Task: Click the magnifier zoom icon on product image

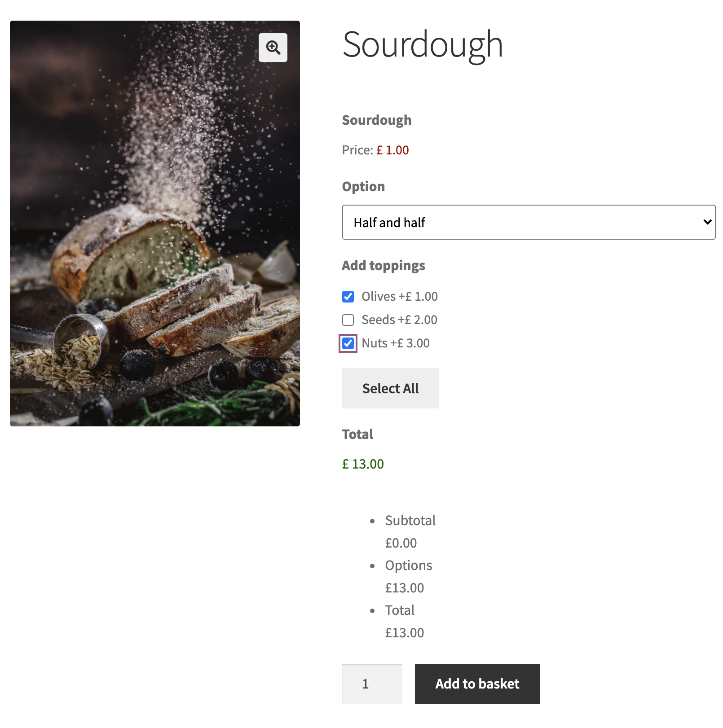Action: [273, 48]
